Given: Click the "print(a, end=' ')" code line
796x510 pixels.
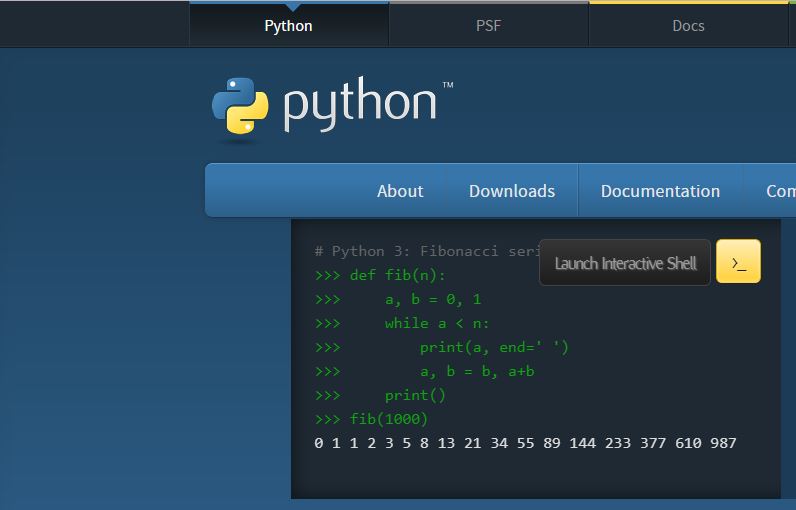Looking at the screenshot, I should pos(442,347).
